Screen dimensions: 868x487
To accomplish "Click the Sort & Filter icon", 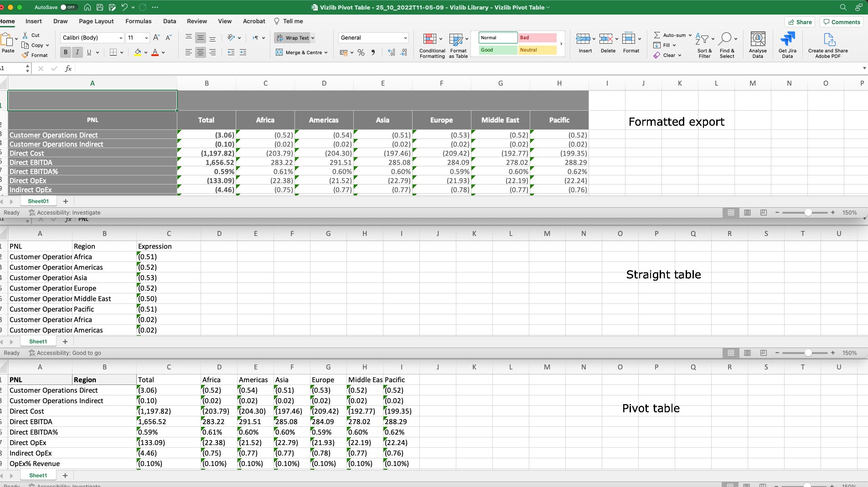I will 702,39.
